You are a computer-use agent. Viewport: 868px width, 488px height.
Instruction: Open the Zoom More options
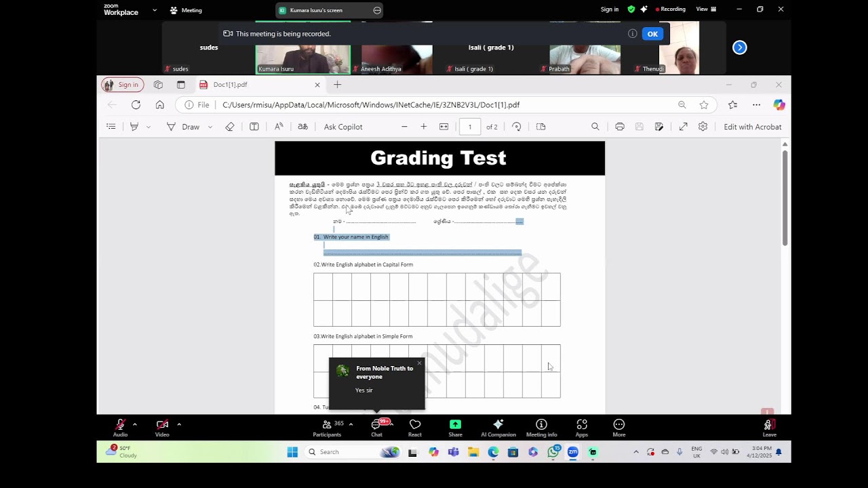tap(618, 428)
